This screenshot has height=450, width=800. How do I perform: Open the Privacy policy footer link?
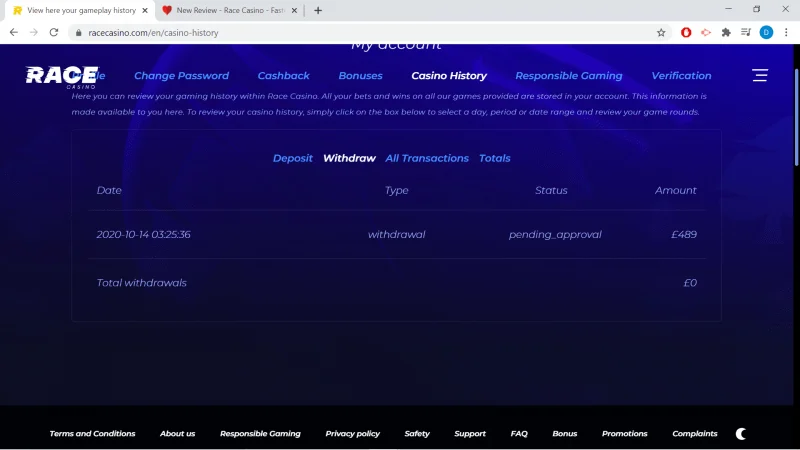pyautogui.click(x=353, y=434)
